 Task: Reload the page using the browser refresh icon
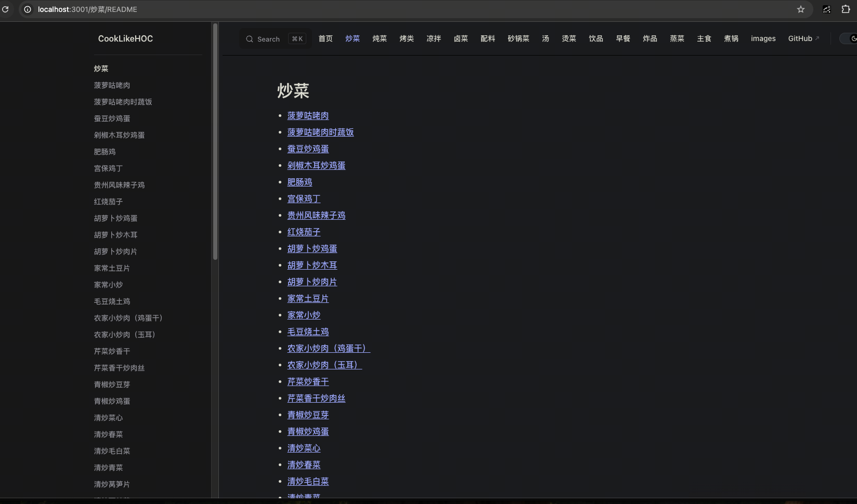pos(6,9)
